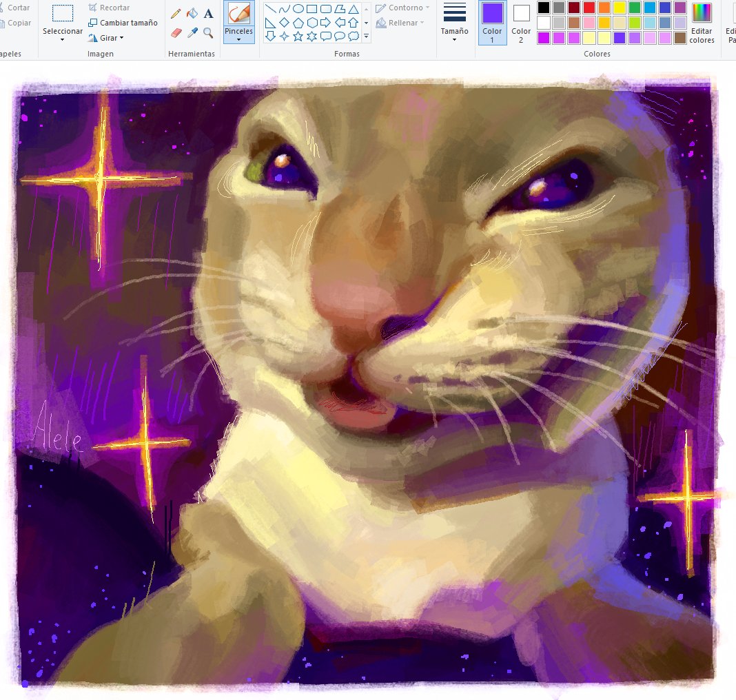736x700 pixels.
Task: Choose the Curve shape
Action: 284,9
